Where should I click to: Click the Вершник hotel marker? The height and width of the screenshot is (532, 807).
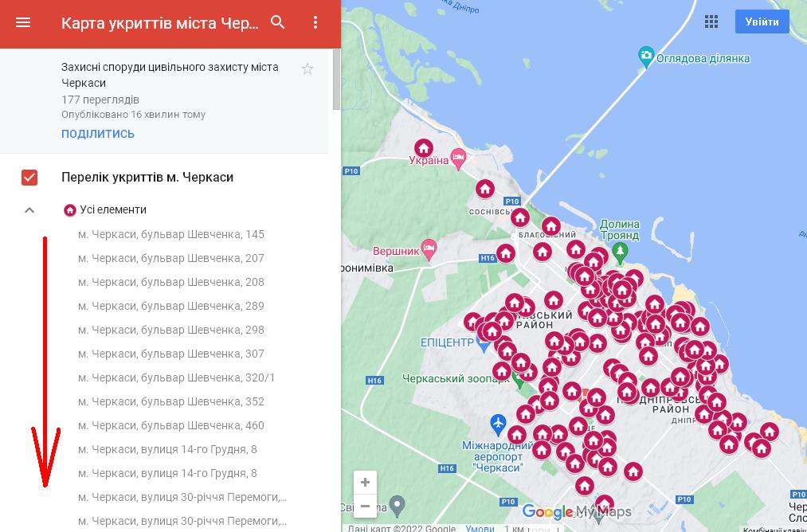point(429,249)
